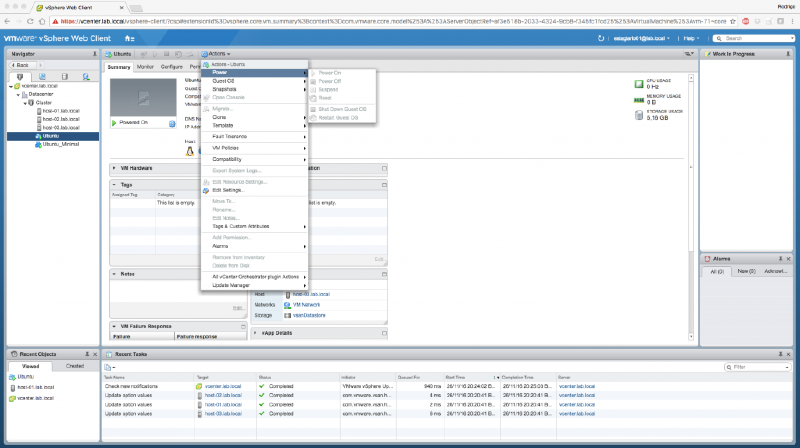Click the power on toolbar icon
Screen dimensions: 800x448
tap(155, 54)
